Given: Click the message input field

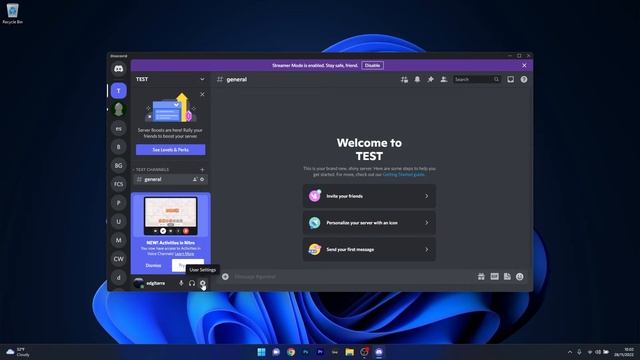Looking at the screenshot, I should pos(351,277).
